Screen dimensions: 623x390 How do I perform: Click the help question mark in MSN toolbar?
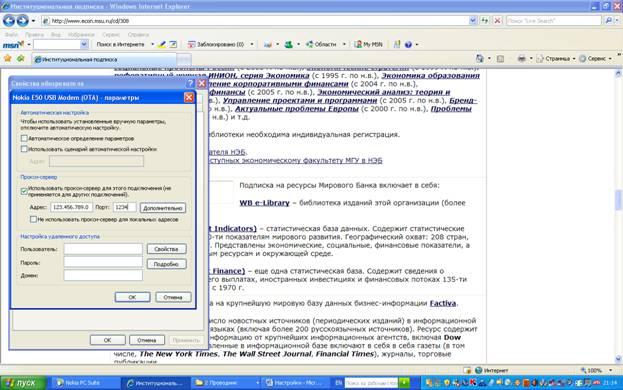[408, 44]
